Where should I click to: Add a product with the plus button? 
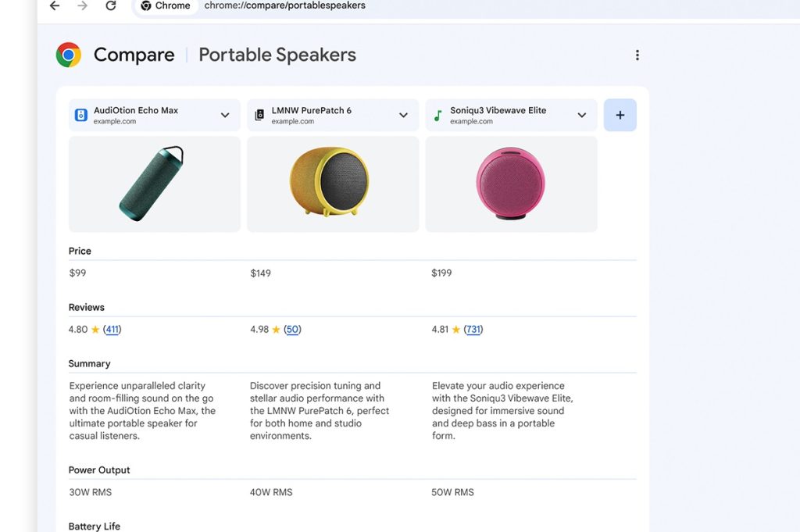point(620,115)
